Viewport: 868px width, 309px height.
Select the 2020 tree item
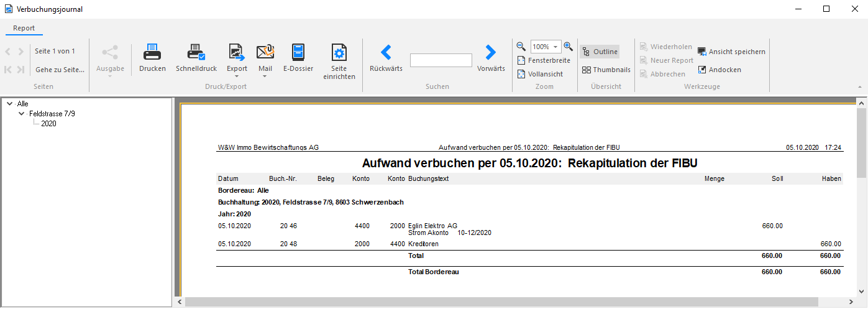pos(48,124)
